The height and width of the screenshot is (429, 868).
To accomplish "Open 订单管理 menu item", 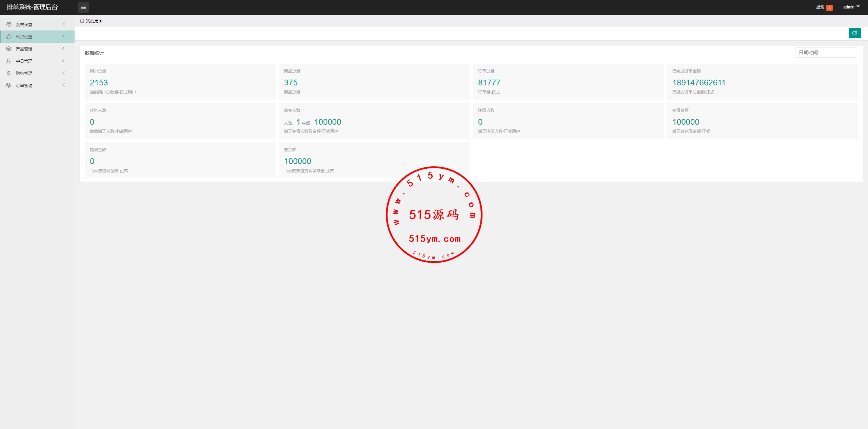I will (24, 86).
